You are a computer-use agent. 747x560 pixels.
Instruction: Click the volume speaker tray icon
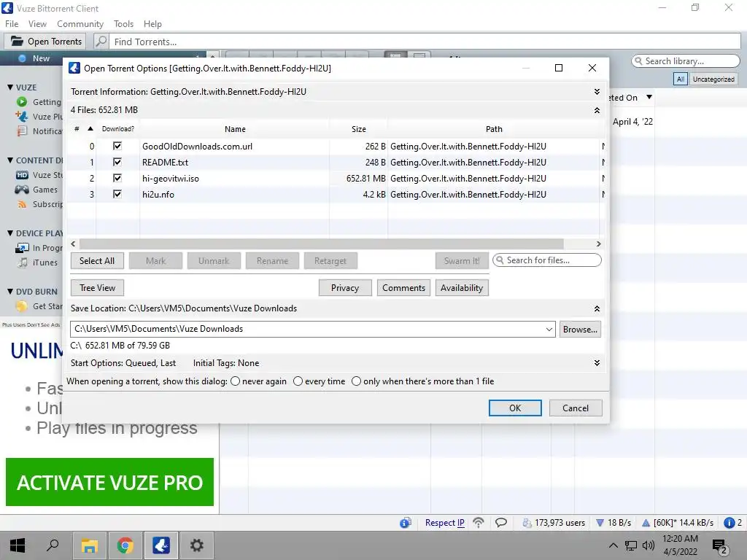(x=648, y=545)
